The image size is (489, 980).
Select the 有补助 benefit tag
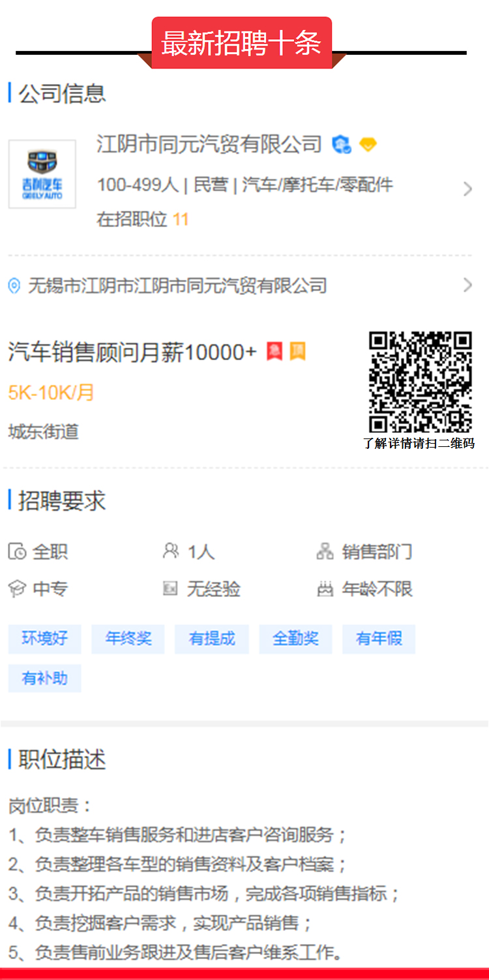[x=44, y=678]
